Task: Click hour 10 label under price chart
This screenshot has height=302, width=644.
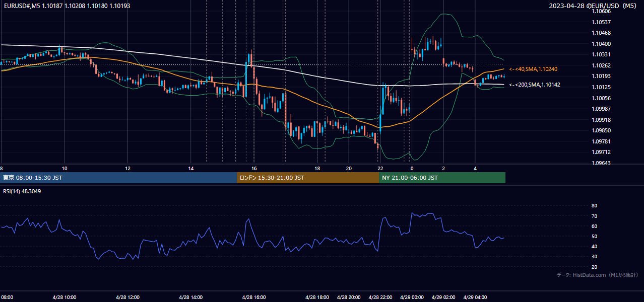Action: (64, 168)
